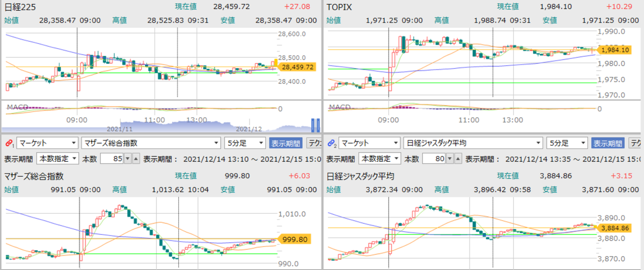Viewport: 644px width, 270px height.
Task: Expand the 日経ジャスダック平均 index selector
Action: (x=472, y=143)
